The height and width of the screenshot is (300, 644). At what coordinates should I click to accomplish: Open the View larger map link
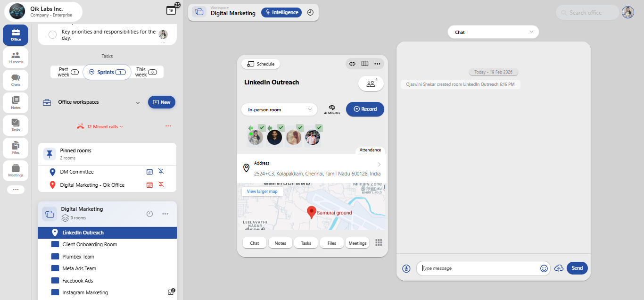tap(262, 192)
